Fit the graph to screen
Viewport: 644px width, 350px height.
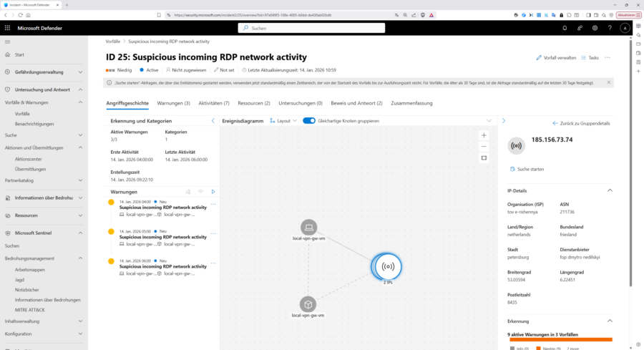point(484,157)
